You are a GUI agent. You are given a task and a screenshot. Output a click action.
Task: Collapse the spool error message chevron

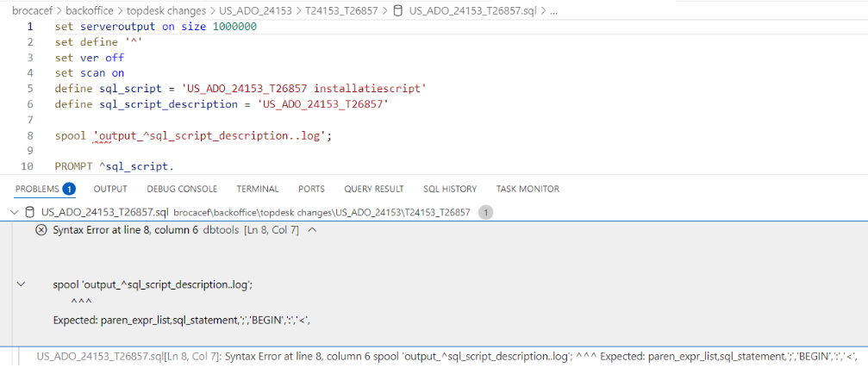click(22, 284)
